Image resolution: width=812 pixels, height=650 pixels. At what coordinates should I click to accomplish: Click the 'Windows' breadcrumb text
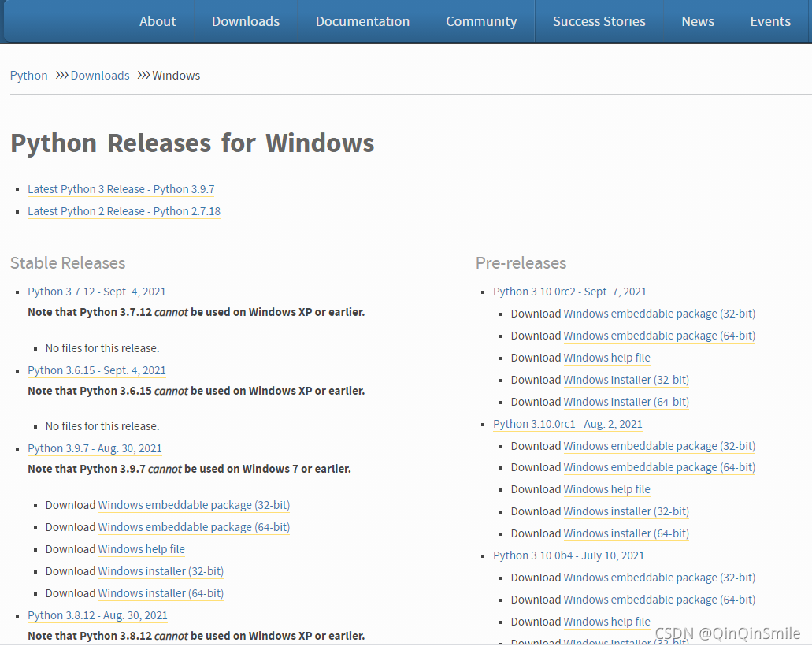tap(176, 76)
